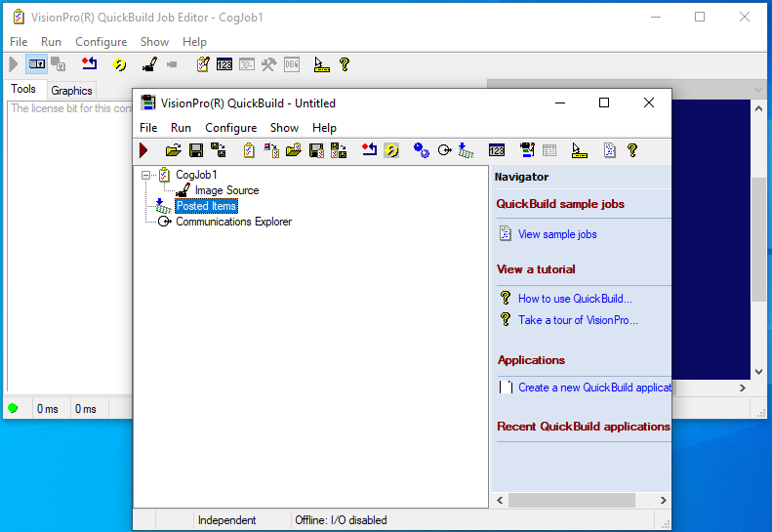This screenshot has height=532, width=772.
Task: Collapse the CogJob1 tree node
Action: 145,175
